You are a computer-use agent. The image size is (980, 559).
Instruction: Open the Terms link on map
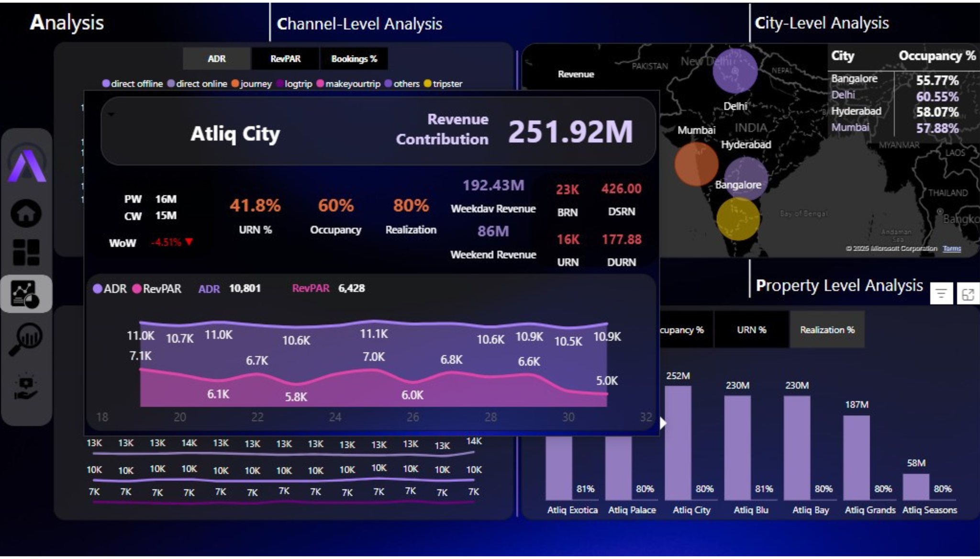coord(951,248)
